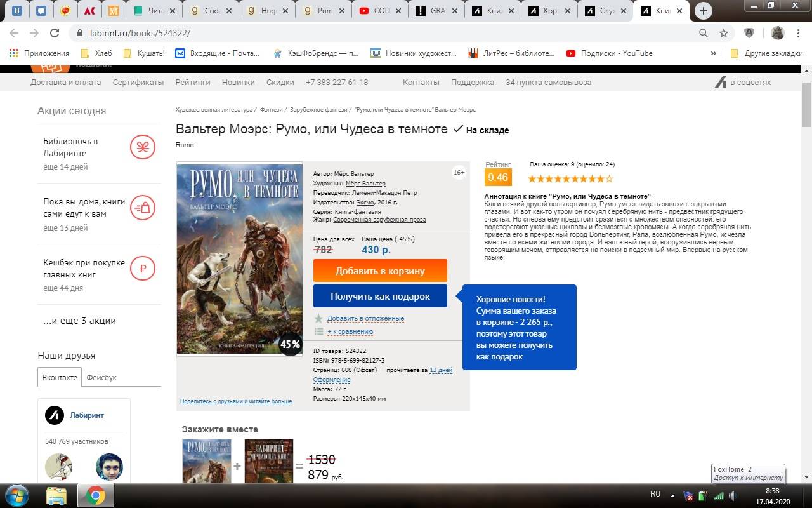The width and height of the screenshot is (812, 508).
Task: Click the + к сравнению link
Action: (350, 331)
